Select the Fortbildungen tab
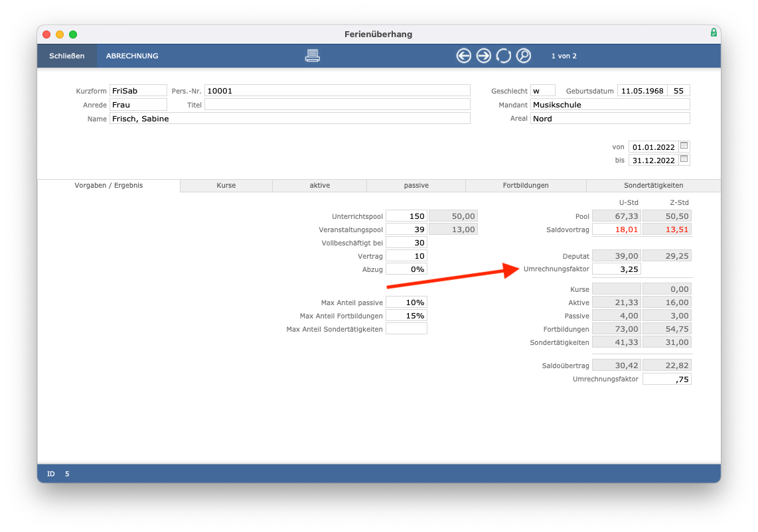Image resolution: width=758 pixels, height=532 pixels. click(x=526, y=186)
